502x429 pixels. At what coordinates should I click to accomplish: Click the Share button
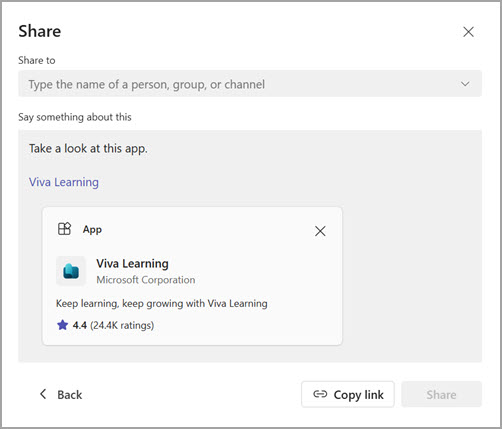[x=441, y=395]
